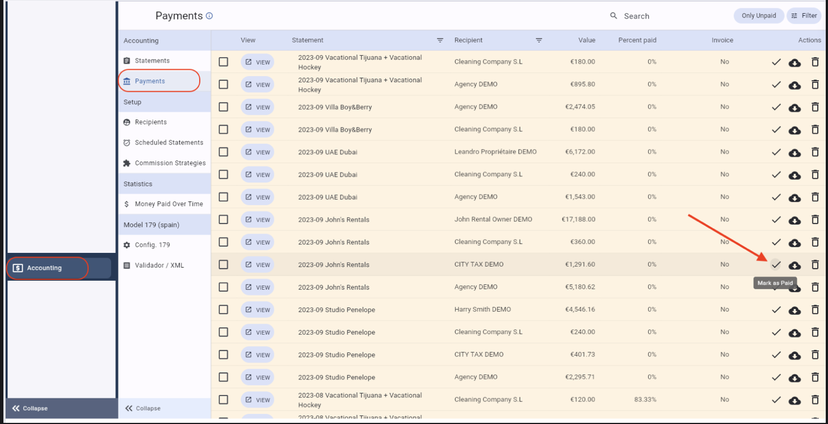Open the Recipient column filter

click(x=539, y=41)
